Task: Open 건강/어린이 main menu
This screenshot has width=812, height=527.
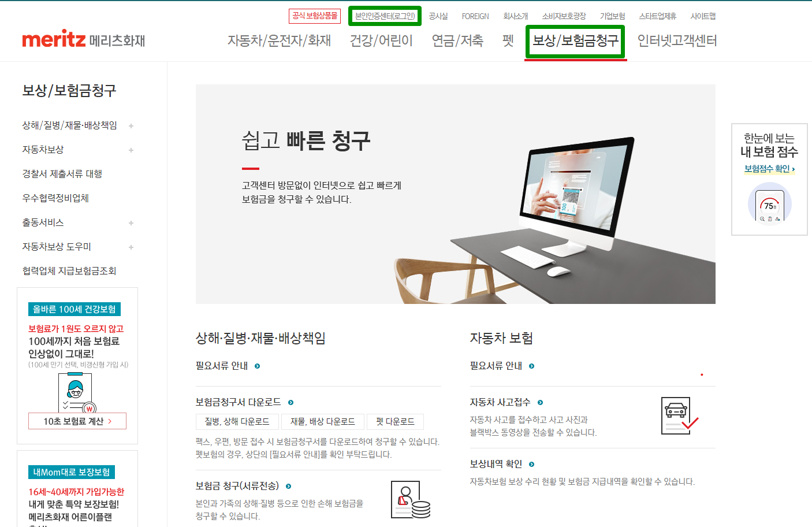Action: 381,40
